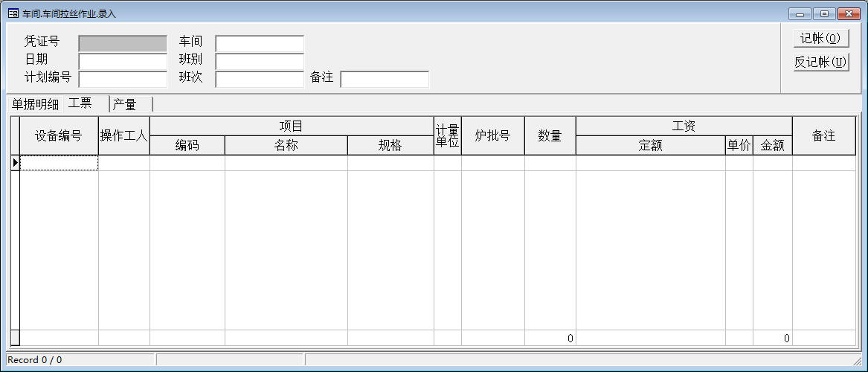Viewport: 868px width, 372px height.
Task: Click the 定额 column header under 工资
Action: [x=650, y=146]
